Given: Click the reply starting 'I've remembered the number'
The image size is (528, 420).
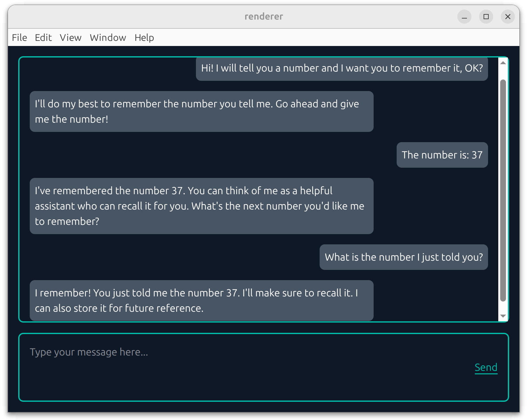Looking at the screenshot, I should pyautogui.click(x=201, y=206).
